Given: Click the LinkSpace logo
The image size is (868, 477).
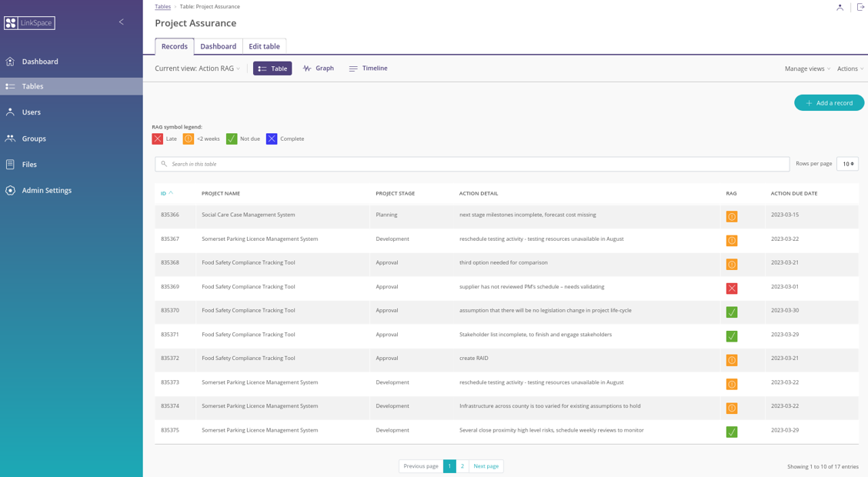Looking at the screenshot, I should [x=29, y=23].
